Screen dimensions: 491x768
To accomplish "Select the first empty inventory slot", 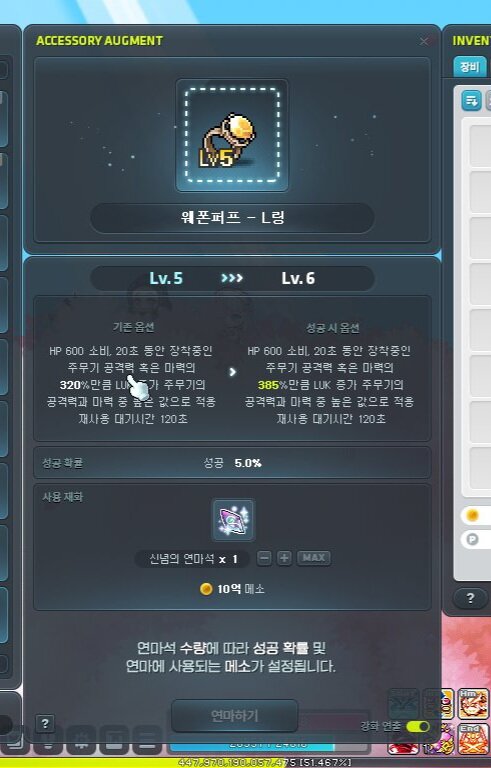I will (480, 145).
